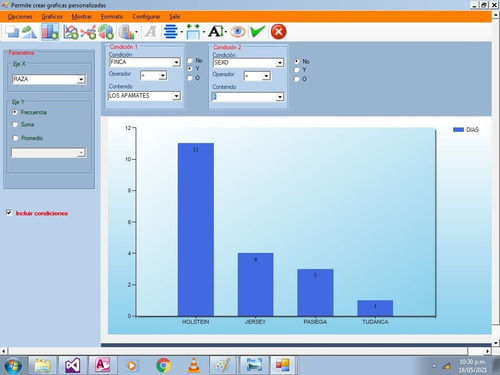500x375 pixels.
Task: Select the add bar chart icon
Action: [x=50, y=32]
